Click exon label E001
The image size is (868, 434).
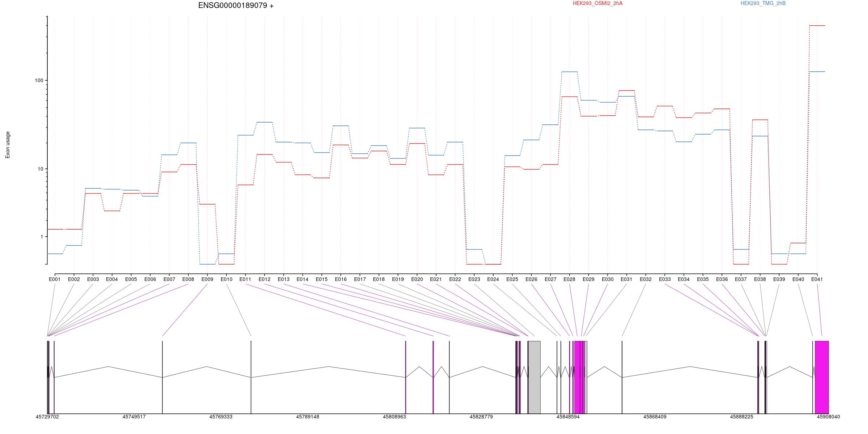coord(55,279)
